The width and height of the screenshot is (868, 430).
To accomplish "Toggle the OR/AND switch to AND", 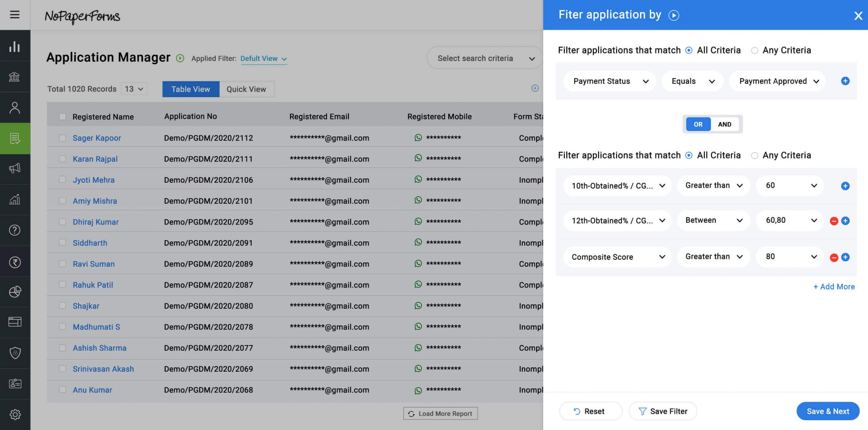I will [725, 124].
